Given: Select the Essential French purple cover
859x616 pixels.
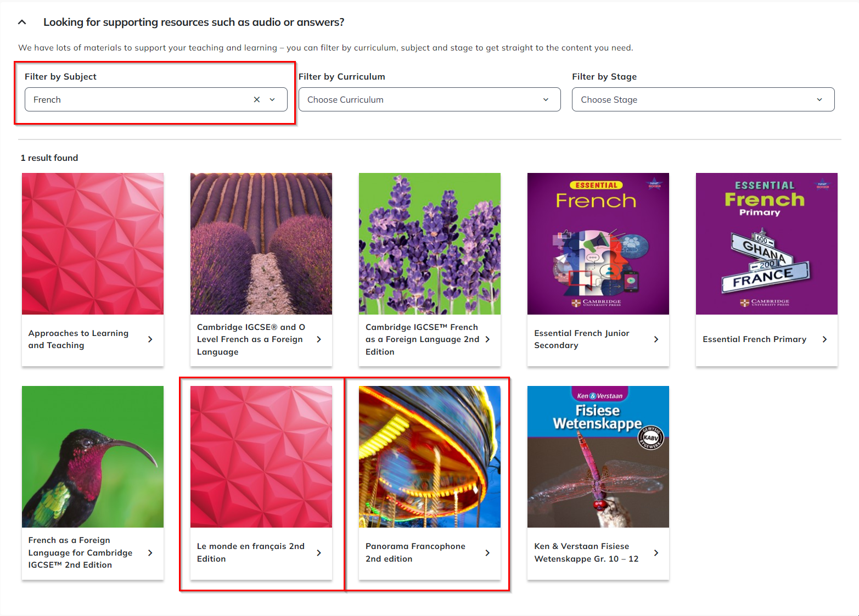Looking at the screenshot, I should [598, 244].
